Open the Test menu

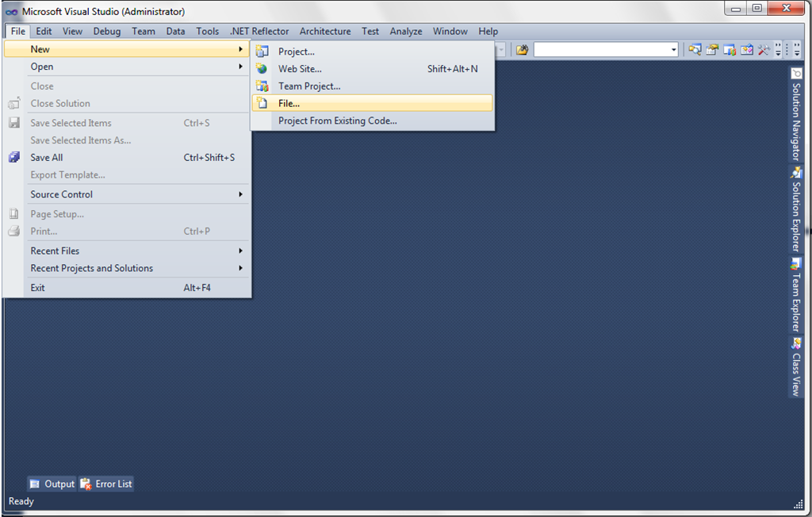point(370,31)
